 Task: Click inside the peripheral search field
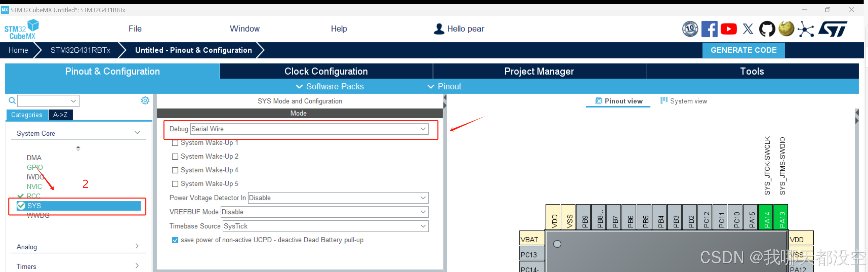tap(44, 101)
